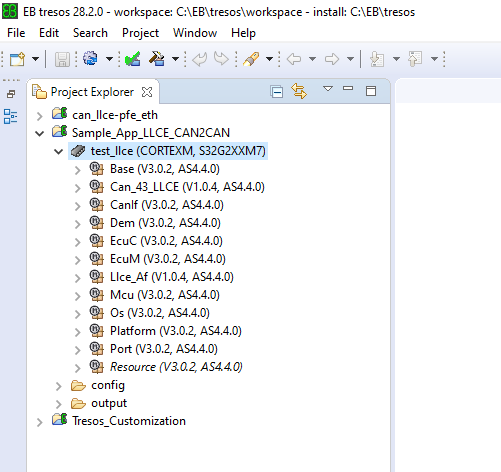Click the restore view icon in left sidebar
Viewport: 501px width, 472px height.
tap(11, 94)
